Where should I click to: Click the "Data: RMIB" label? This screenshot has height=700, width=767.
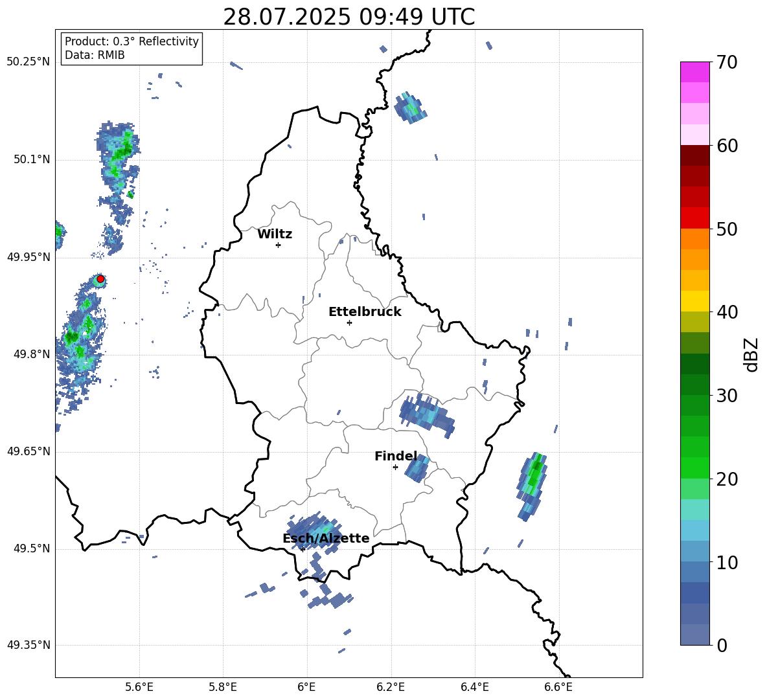[95, 55]
